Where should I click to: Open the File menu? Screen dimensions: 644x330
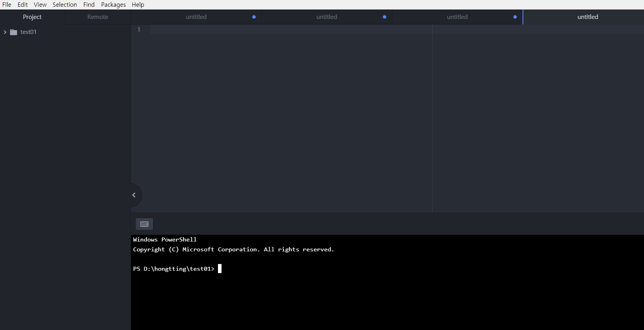pyautogui.click(x=7, y=5)
